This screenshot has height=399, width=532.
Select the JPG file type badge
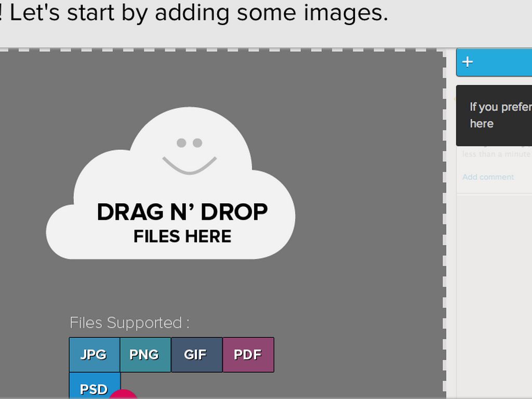tap(94, 355)
